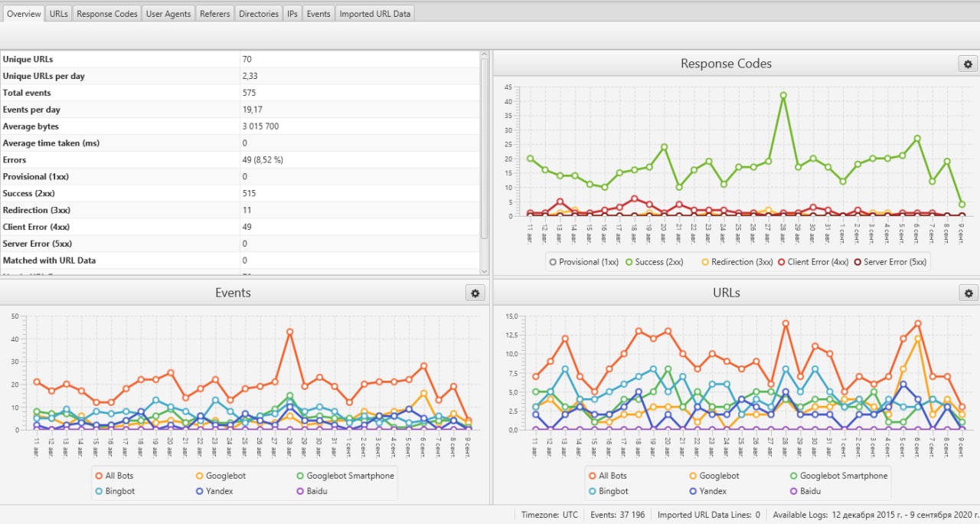Switch to the URLs tab
Screen dimensions: 980x524
point(58,14)
